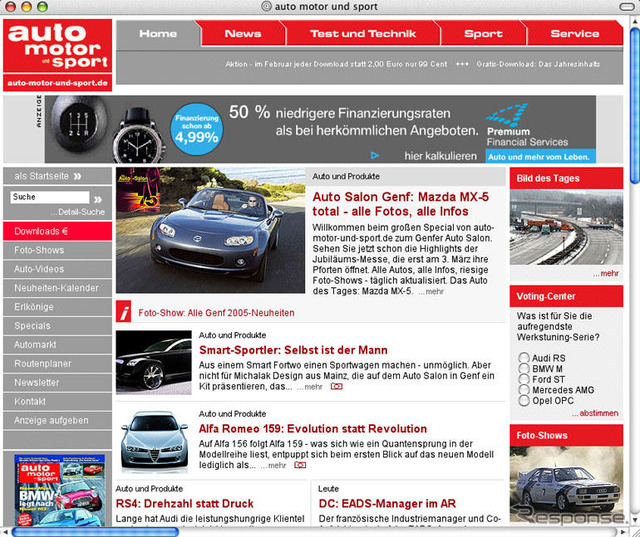Viewport: 640px width, 537px height.
Task: Open Automarkt in the sidebar
Action: [x=58, y=345]
